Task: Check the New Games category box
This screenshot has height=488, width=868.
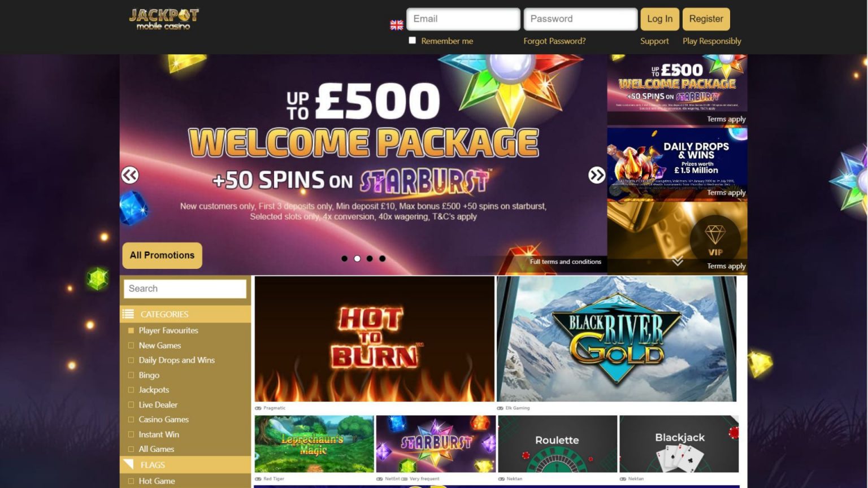Action: click(131, 345)
